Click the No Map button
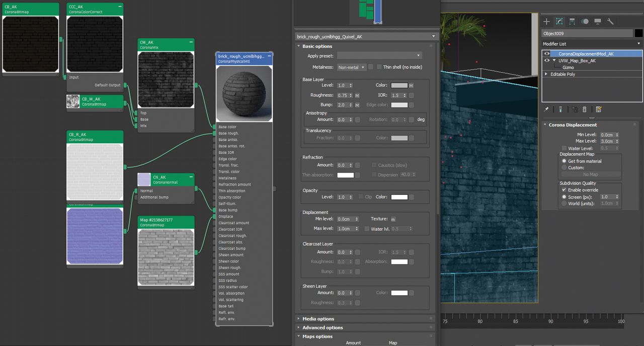644x346 pixels. [591, 175]
